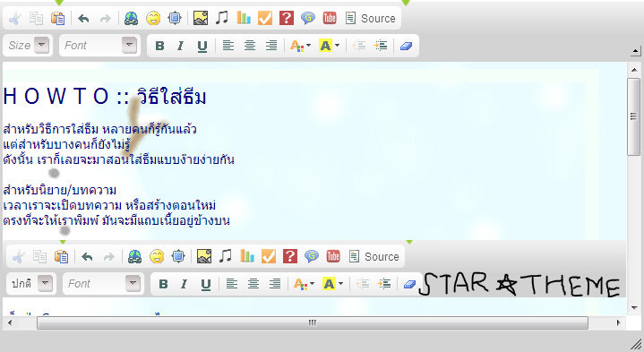
Task: Open the upper toolbar text color dropdown arrow
Action: pyautogui.click(x=308, y=46)
